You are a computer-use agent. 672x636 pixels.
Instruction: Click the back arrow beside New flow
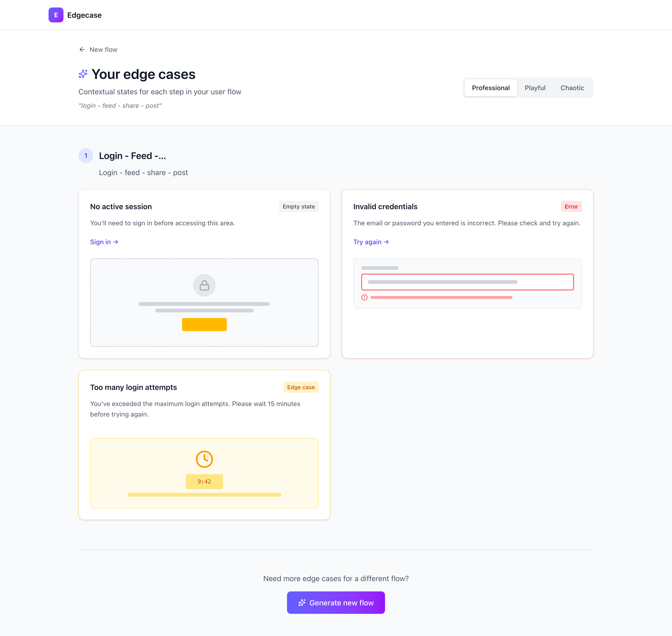point(82,49)
